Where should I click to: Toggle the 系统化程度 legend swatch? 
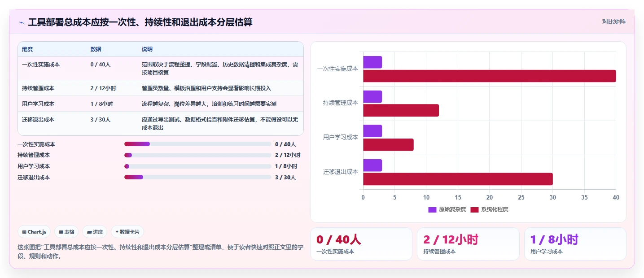click(474, 209)
